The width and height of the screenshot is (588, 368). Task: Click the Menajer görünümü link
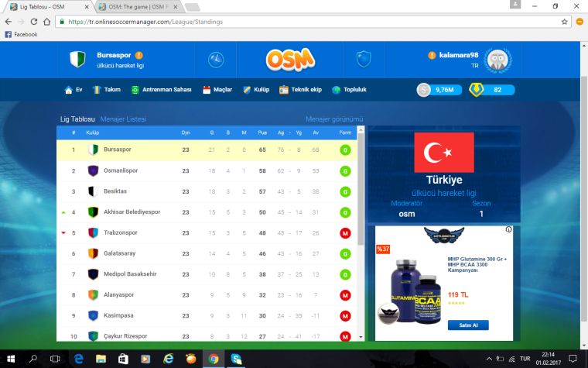click(x=334, y=119)
